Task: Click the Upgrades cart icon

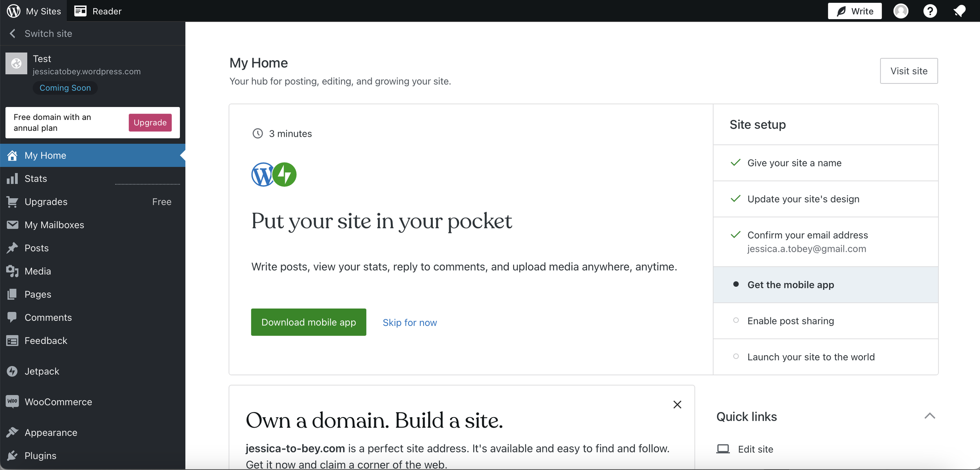Action: click(12, 202)
